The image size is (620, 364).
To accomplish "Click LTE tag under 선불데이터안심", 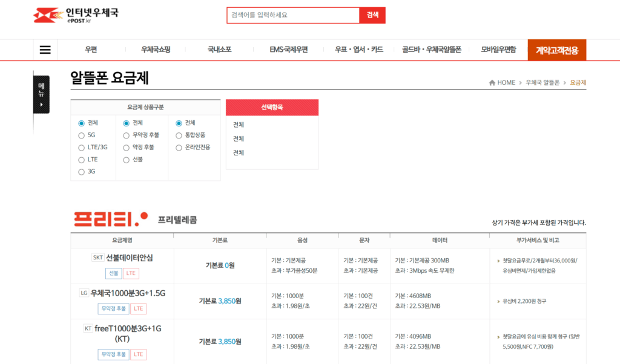I will [131, 273].
